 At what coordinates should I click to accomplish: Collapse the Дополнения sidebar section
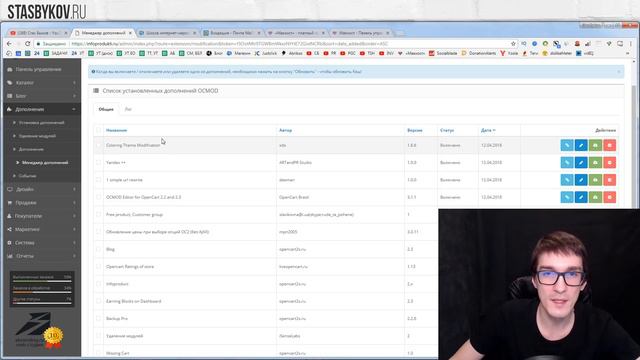[42, 109]
